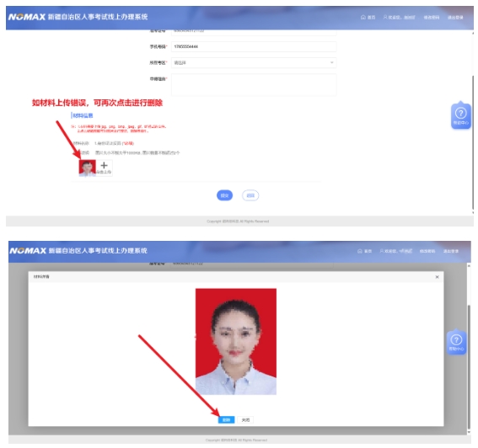Screen dimensions: 478x448
Task: Open the 首页 home link above the application form
Action: tap(368, 18)
